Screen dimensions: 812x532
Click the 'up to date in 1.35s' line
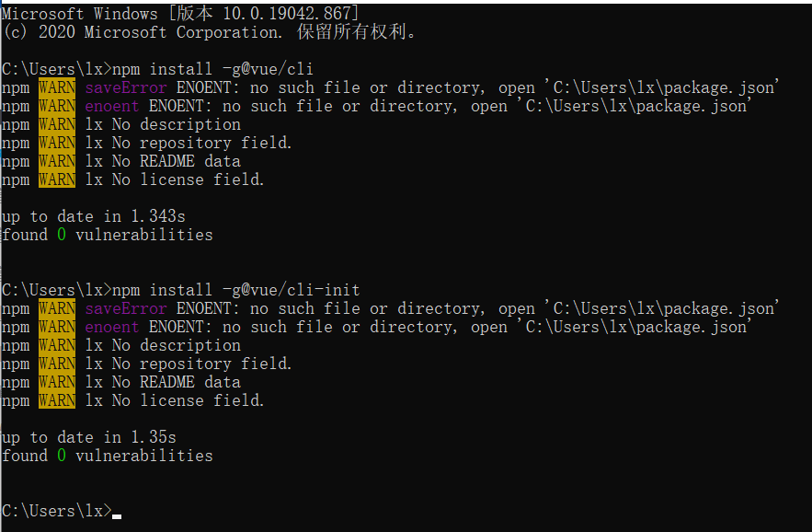coord(88,437)
